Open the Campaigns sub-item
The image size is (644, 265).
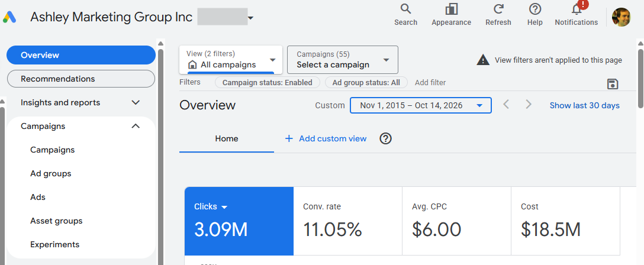click(53, 150)
